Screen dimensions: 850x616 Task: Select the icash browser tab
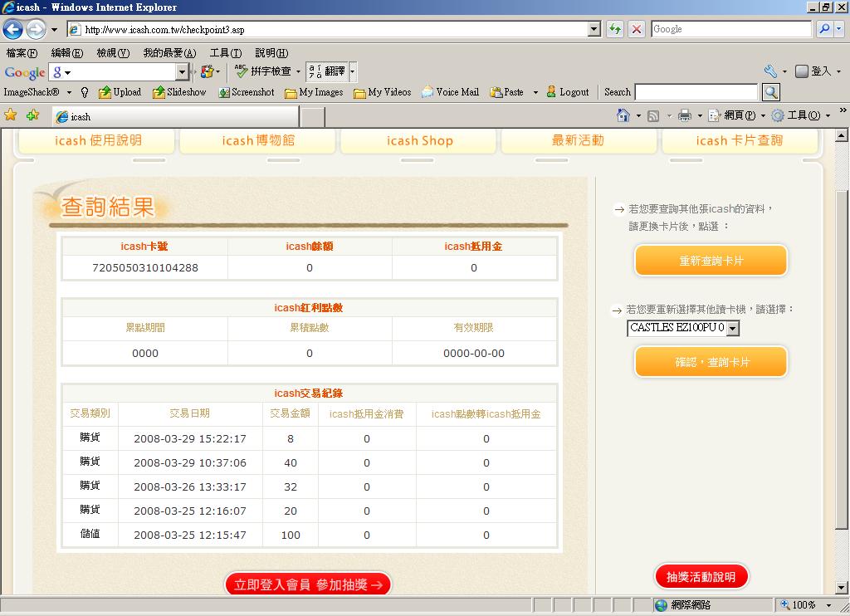coord(175,116)
